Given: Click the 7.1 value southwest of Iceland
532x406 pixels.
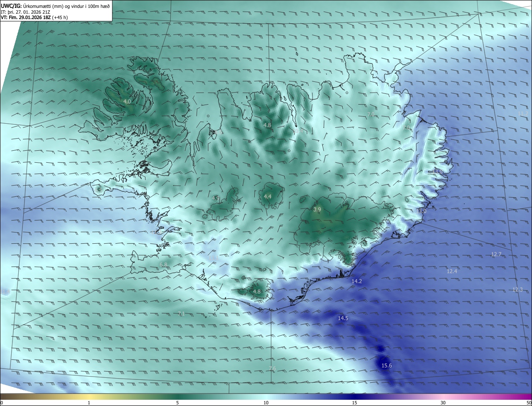Looking at the screenshot, I should tap(181, 314).
